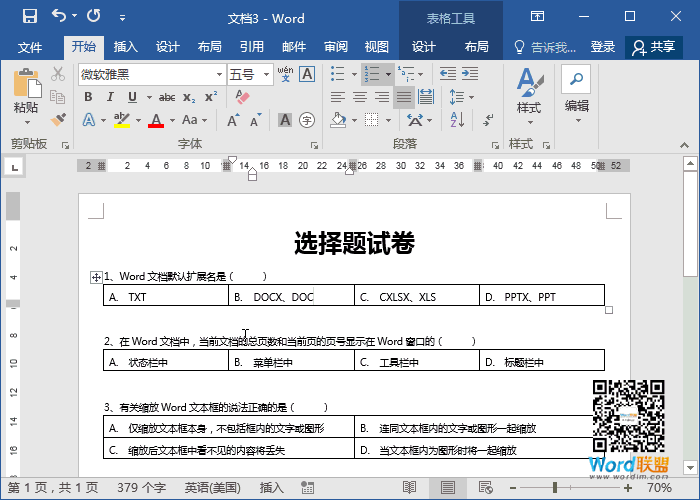Viewport: 700px width, 500px height.
Task: Open the Customize Quick Access Toolbar arrow
Action: 122,18
